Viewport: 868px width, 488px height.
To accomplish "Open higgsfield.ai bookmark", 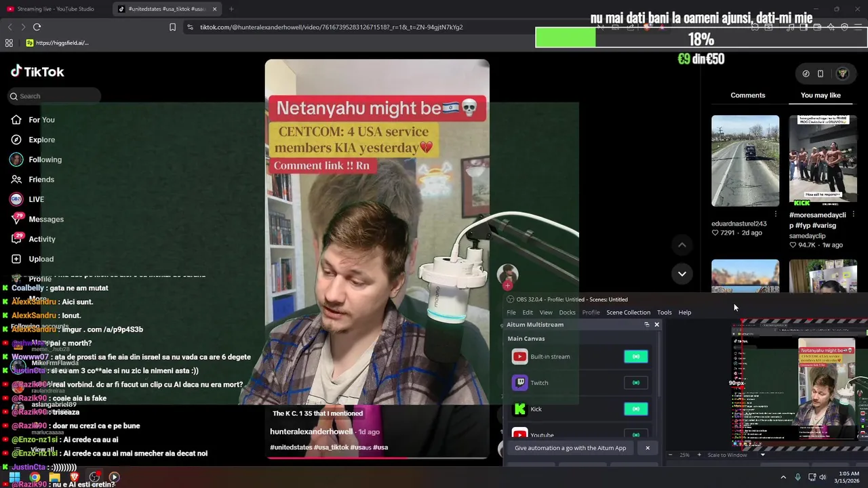I will pos(57,43).
